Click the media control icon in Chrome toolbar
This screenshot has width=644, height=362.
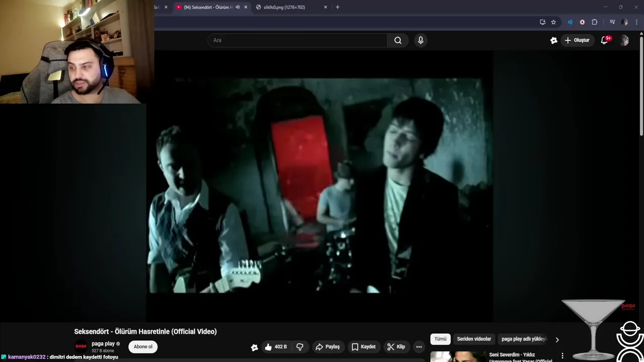tap(612, 22)
